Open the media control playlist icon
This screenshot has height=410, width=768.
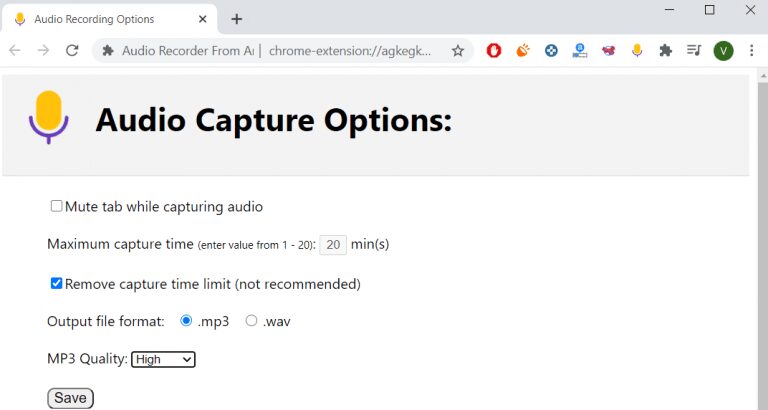pos(694,50)
